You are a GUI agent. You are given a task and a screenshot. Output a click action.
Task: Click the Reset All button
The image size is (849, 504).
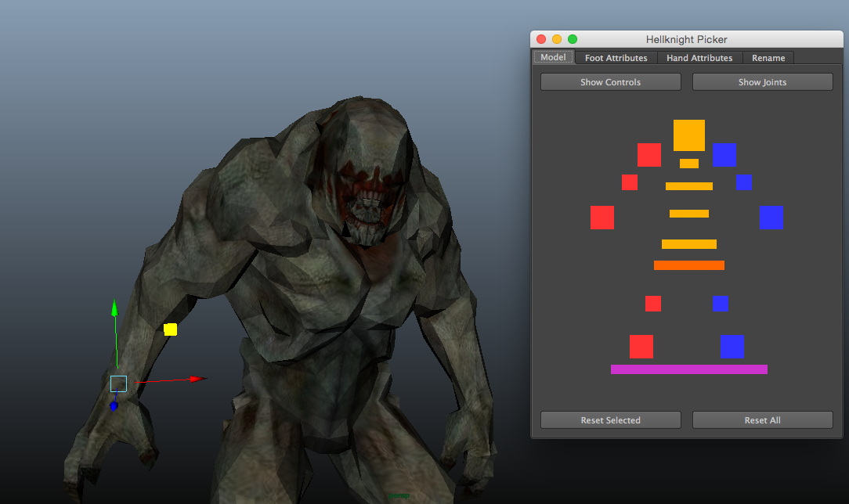click(762, 420)
